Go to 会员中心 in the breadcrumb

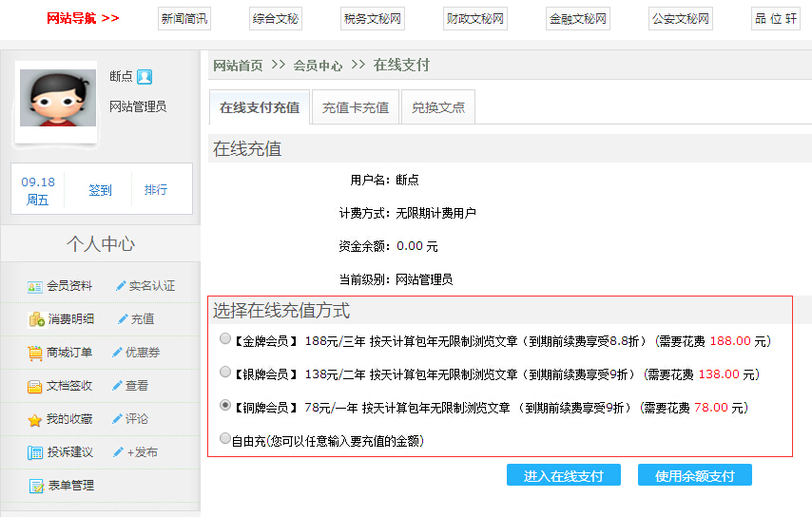pos(318,66)
